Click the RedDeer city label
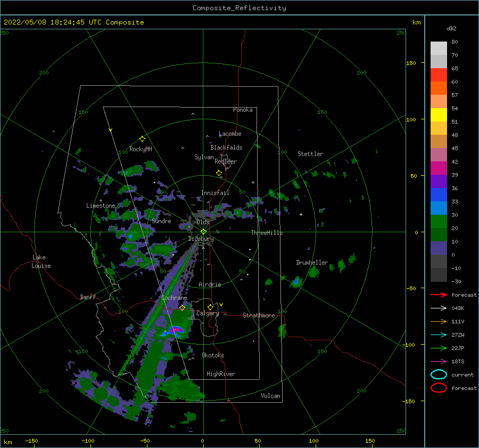The height and width of the screenshot is (448, 479). coord(226,161)
